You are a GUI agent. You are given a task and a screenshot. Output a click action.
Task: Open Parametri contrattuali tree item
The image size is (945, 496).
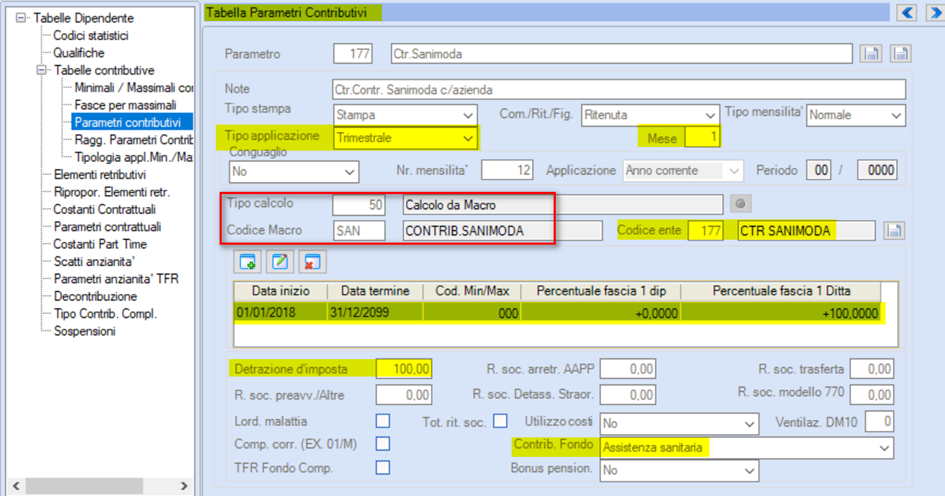coord(107,227)
